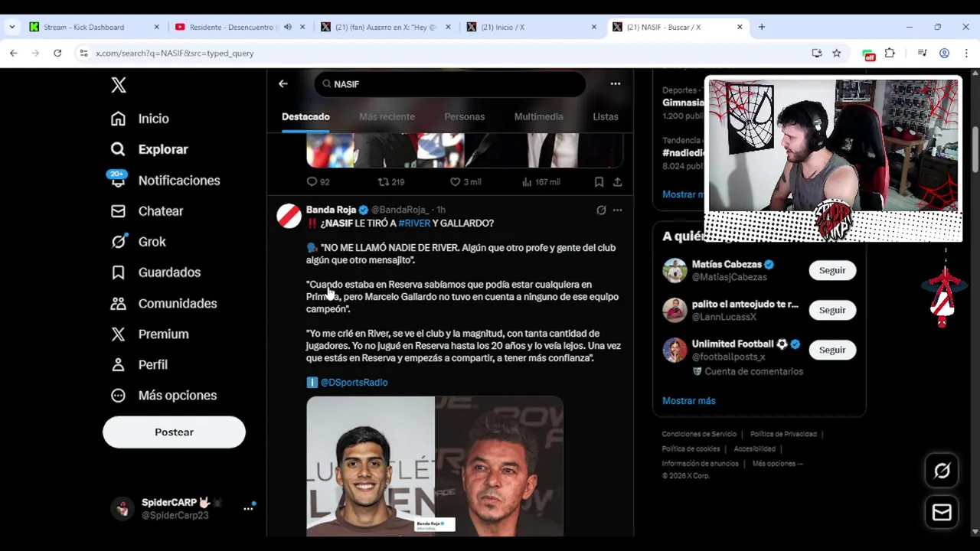
Task: Select the Destacado tab
Action: coord(305,116)
